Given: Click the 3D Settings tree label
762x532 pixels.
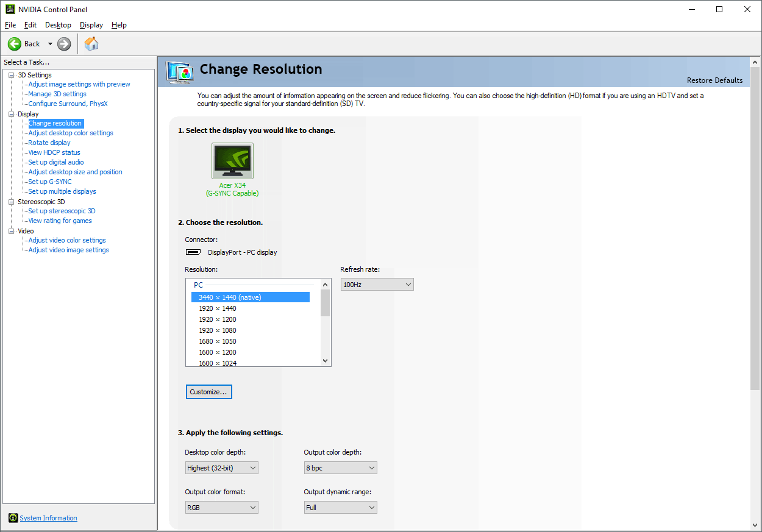Looking at the screenshot, I should (35, 75).
